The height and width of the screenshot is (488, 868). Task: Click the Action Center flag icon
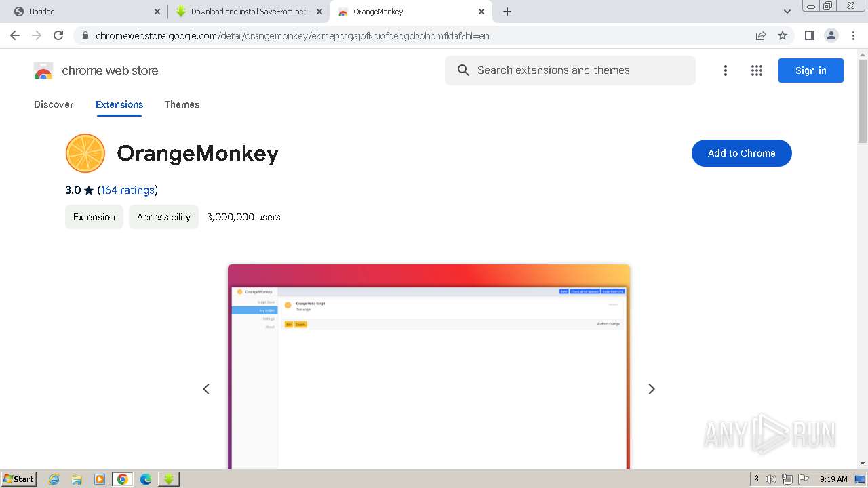[x=804, y=479]
